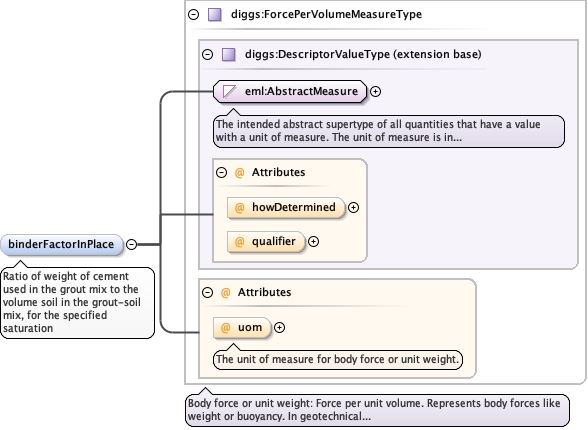This screenshot has width=588, height=430.
Task: Expand the qualifier attribute
Action: pyautogui.click(x=314, y=241)
